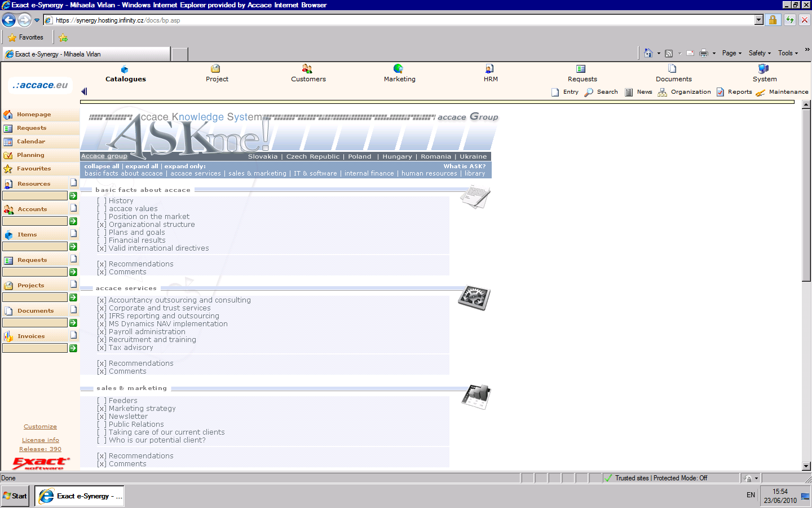812x508 pixels.
Task: Toggle the History checkbox item
Action: (101, 201)
